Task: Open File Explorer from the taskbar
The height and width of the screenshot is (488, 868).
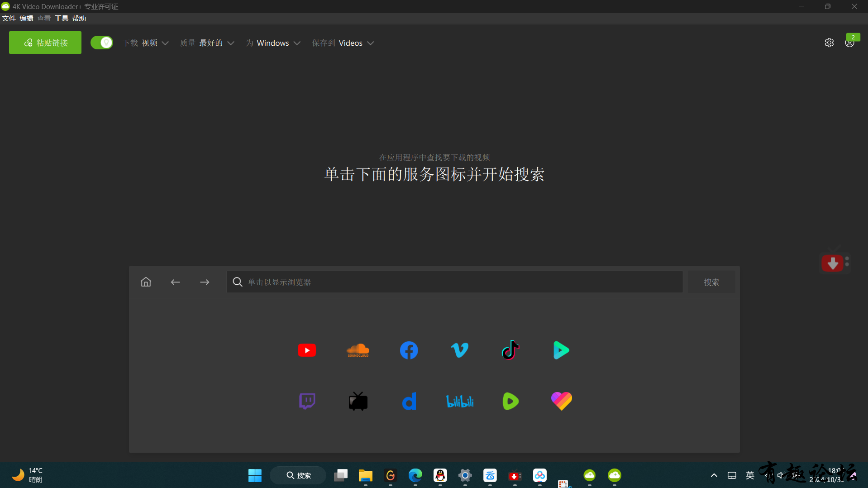Action: pyautogui.click(x=365, y=475)
